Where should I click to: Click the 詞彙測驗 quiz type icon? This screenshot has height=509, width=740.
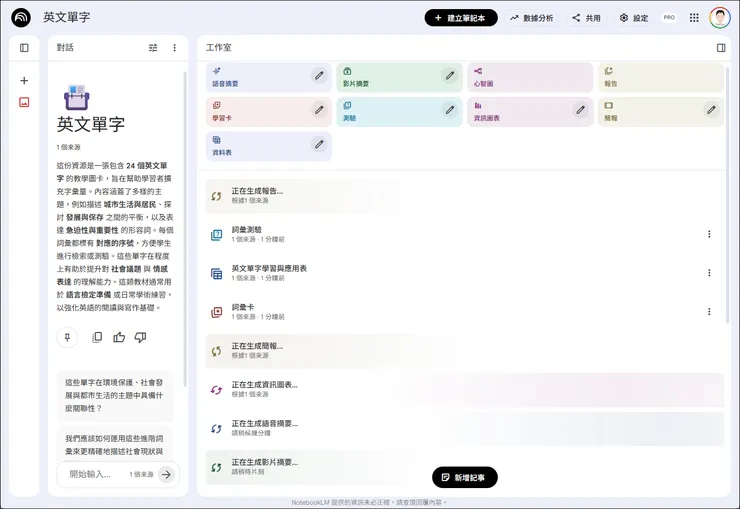click(217, 234)
